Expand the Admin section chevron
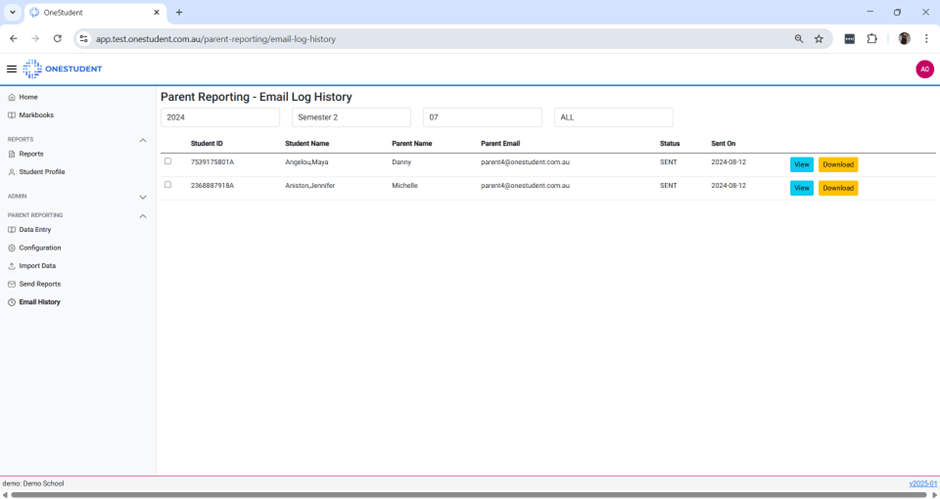Screen dimensions: 940x499 pyautogui.click(x=143, y=197)
